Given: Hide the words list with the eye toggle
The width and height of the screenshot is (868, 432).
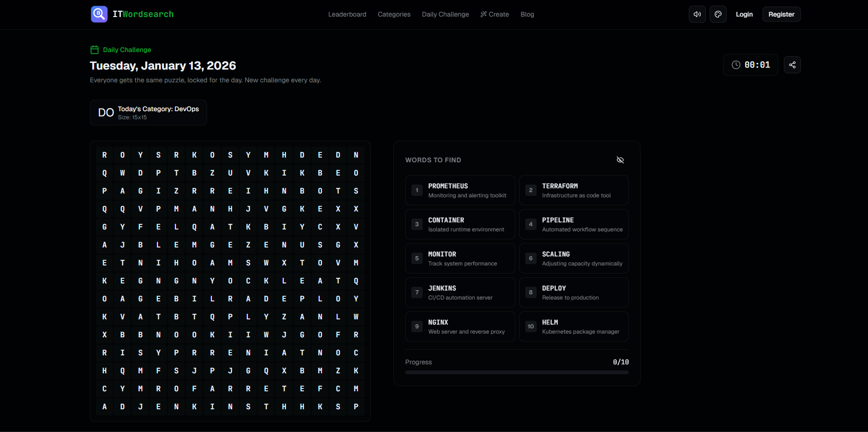Looking at the screenshot, I should [x=620, y=160].
